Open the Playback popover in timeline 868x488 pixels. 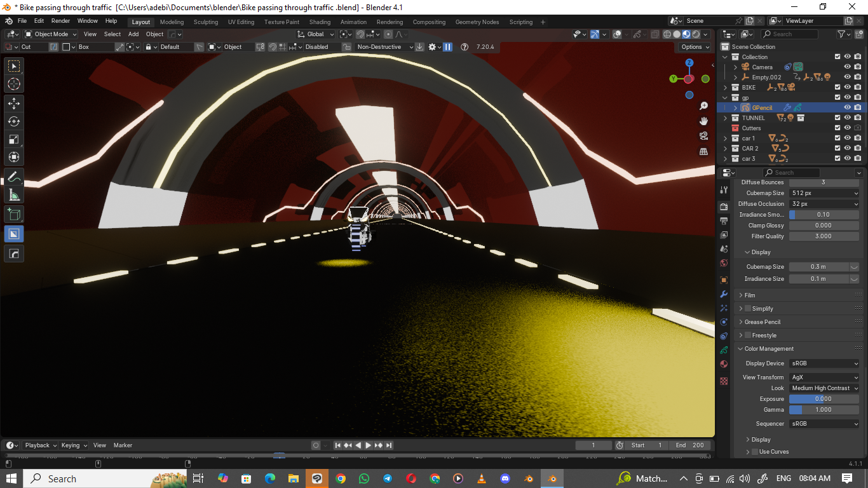[41, 445]
